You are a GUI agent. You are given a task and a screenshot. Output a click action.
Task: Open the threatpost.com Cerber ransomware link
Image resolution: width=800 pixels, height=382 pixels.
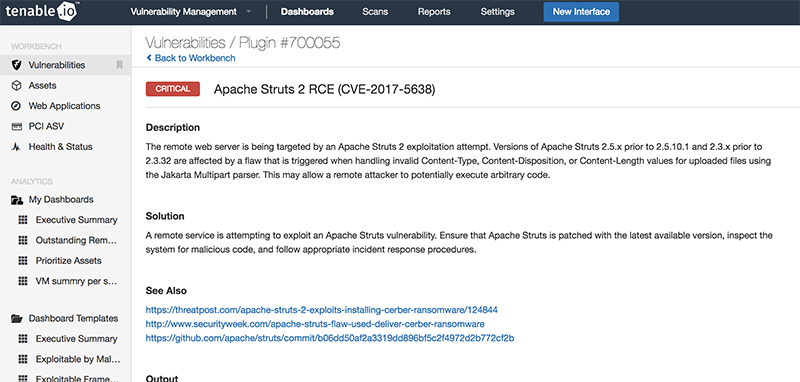[x=322, y=310]
